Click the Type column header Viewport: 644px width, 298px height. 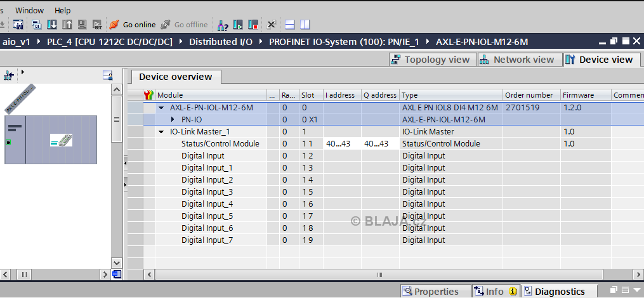tap(451, 95)
